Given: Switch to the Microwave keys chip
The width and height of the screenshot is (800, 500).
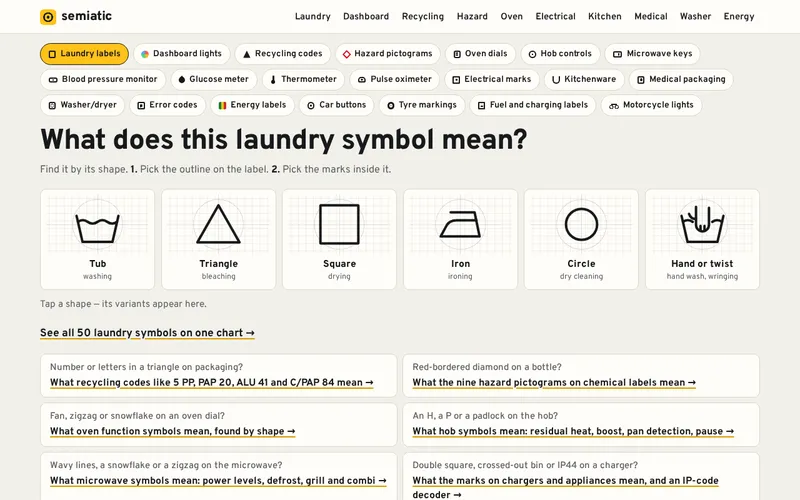Looking at the screenshot, I should click(653, 54).
